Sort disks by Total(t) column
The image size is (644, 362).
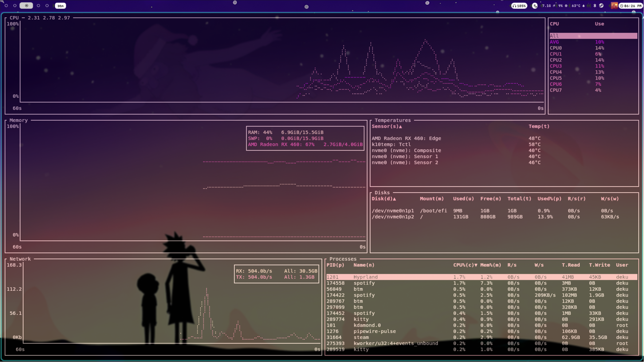click(519, 199)
